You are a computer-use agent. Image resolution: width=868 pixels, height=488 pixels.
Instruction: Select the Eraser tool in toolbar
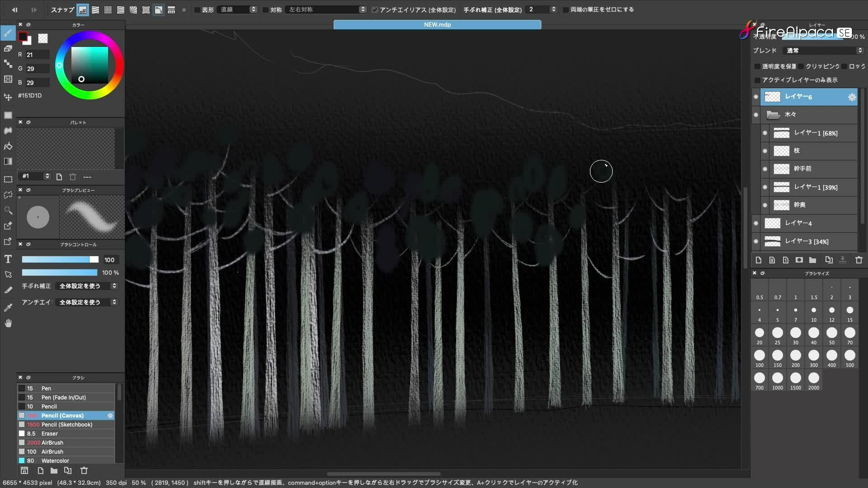tap(8, 48)
